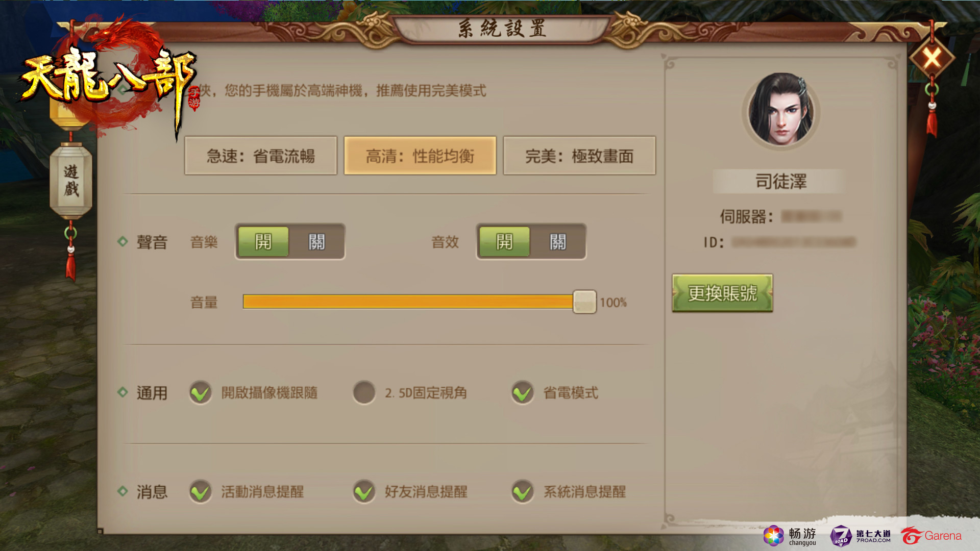Screen dimensions: 980x551
Task: Turn sound effects on with 開
Action: click(x=504, y=241)
